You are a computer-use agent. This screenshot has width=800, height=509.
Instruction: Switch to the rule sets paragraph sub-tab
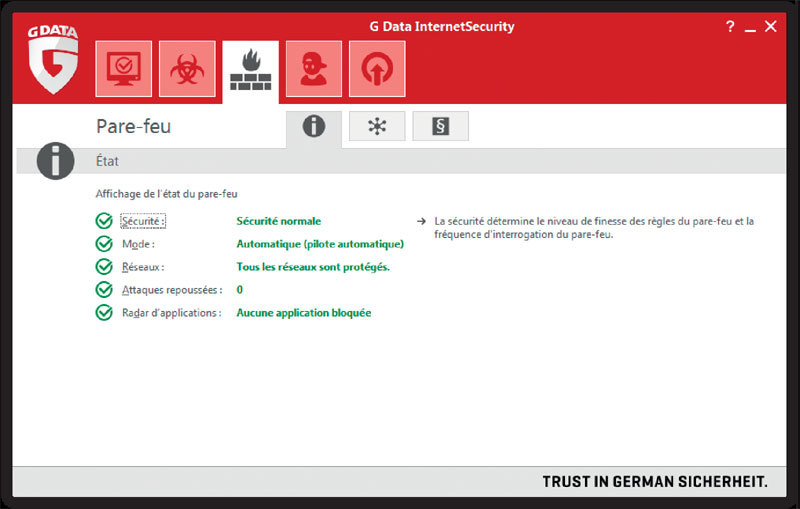pos(440,126)
